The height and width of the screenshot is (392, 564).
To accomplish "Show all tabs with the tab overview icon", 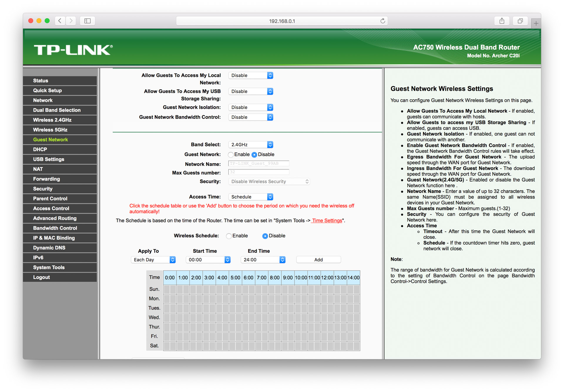I will (520, 21).
